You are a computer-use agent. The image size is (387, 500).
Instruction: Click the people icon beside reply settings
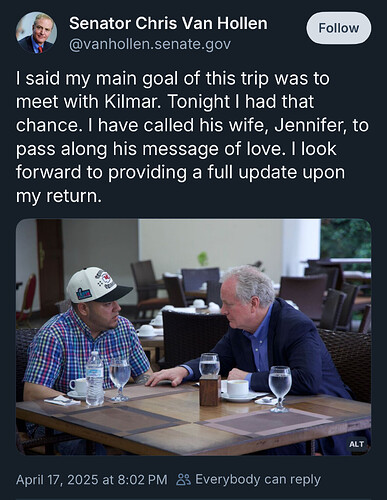click(x=183, y=480)
